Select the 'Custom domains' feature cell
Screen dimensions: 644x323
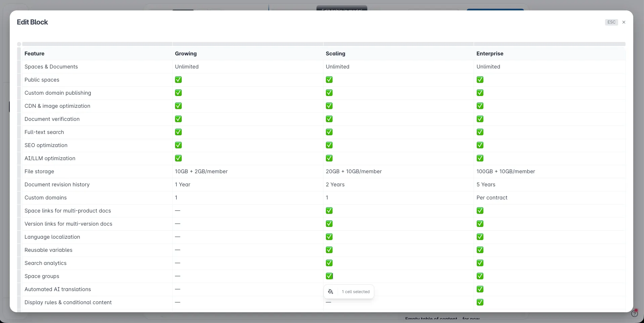(97, 198)
